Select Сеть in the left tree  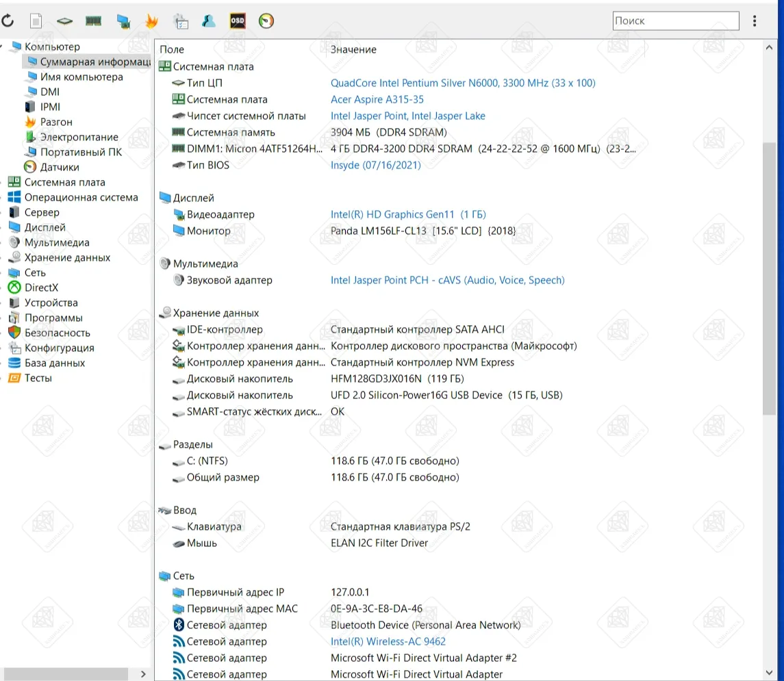click(34, 272)
